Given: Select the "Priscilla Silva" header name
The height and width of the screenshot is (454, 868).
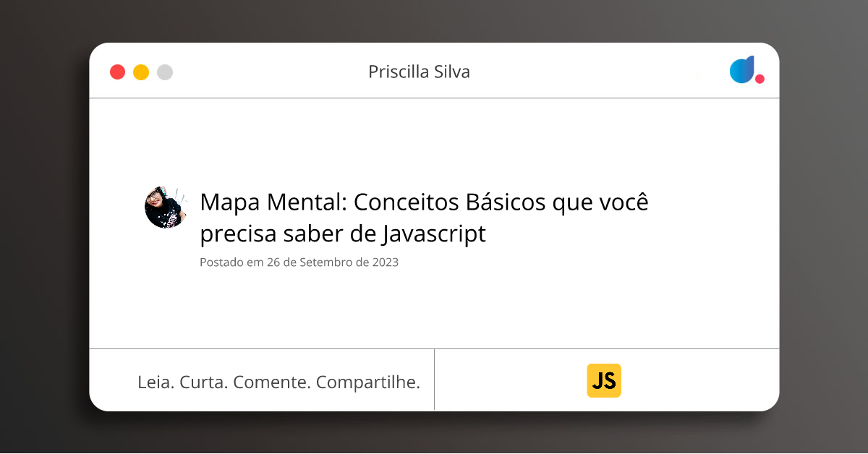Looking at the screenshot, I should pyautogui.click(x=419, y=72).
